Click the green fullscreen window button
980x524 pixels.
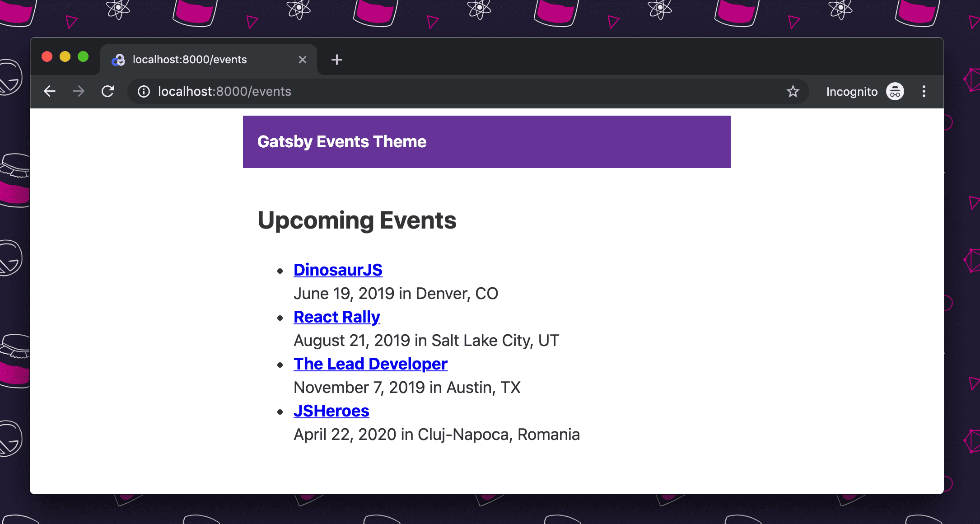83,56
